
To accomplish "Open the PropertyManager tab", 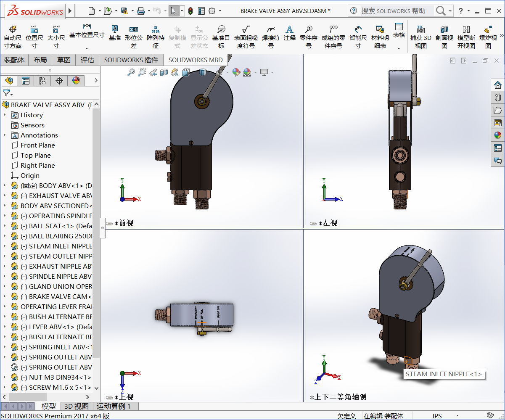I will click(26, 80).
